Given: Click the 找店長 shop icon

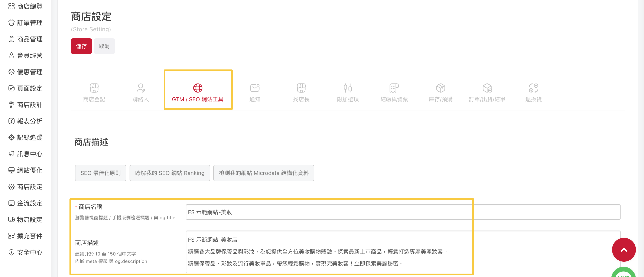Looking at the screenshot, I should coord(301,88).
